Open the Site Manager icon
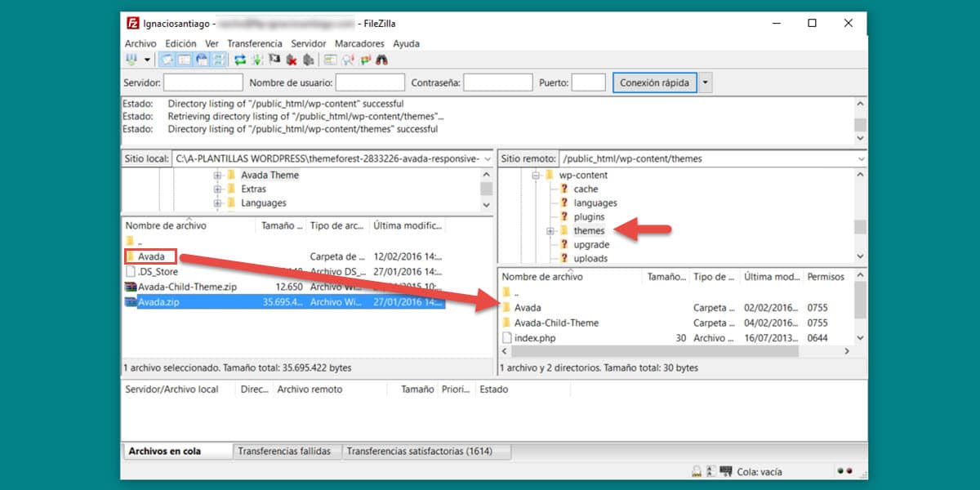Screen dimensions: 980x490 click(131, 60)
